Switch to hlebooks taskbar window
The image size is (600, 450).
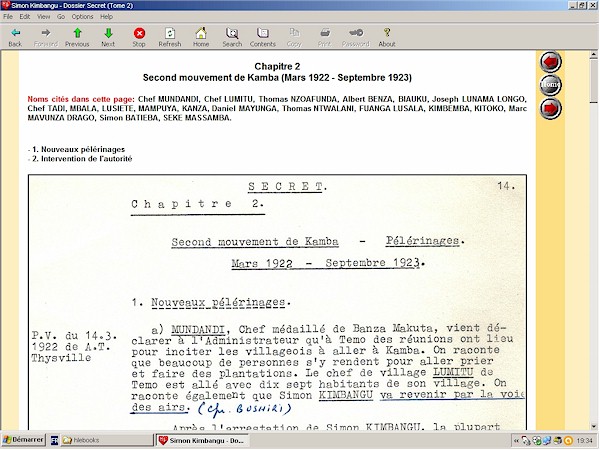[107, 440]
